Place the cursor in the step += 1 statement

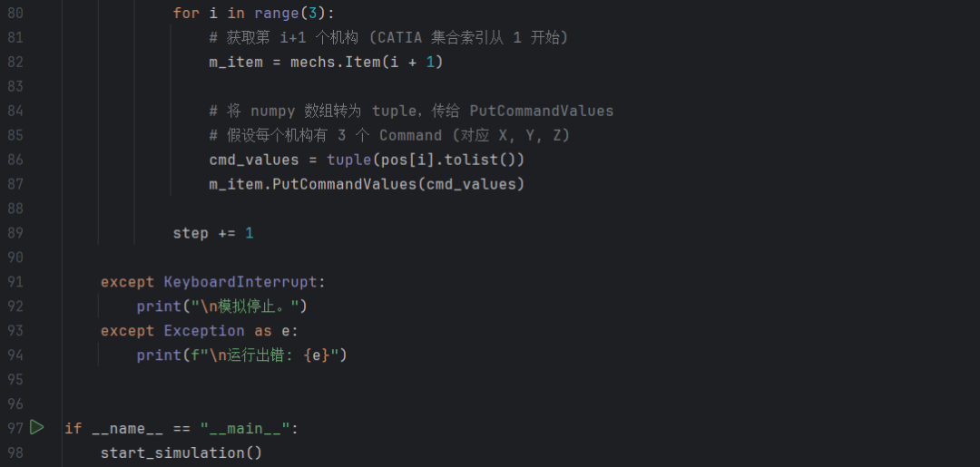(x=213, y=234)
